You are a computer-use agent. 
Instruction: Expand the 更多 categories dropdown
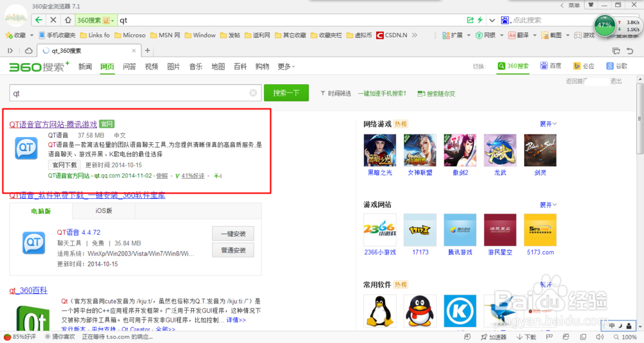(x=287, y=66)
